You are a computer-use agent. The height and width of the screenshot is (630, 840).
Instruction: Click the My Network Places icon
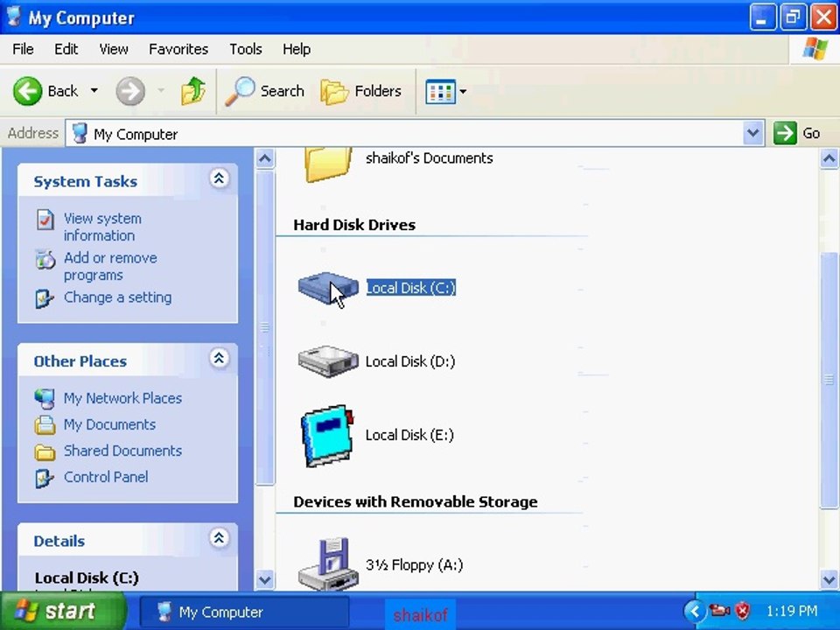pos(45,399)
